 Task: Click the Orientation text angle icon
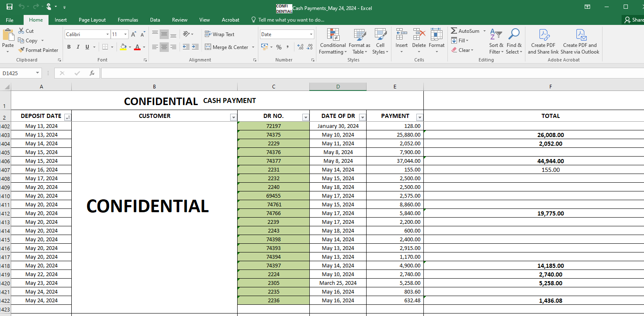coord(187,34)
